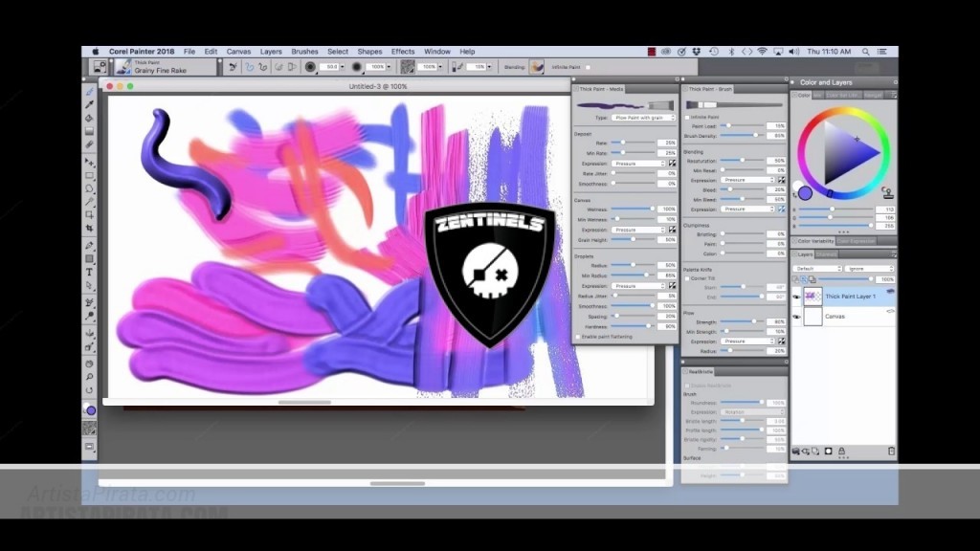Select the Lasso tool
This screenshot has height=551, width=980.
(89, 188)
